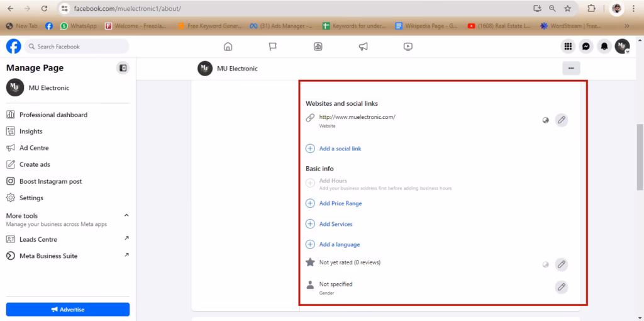Open the account profile avatar menu
644x321 pixels.
[x=622, y=47]
